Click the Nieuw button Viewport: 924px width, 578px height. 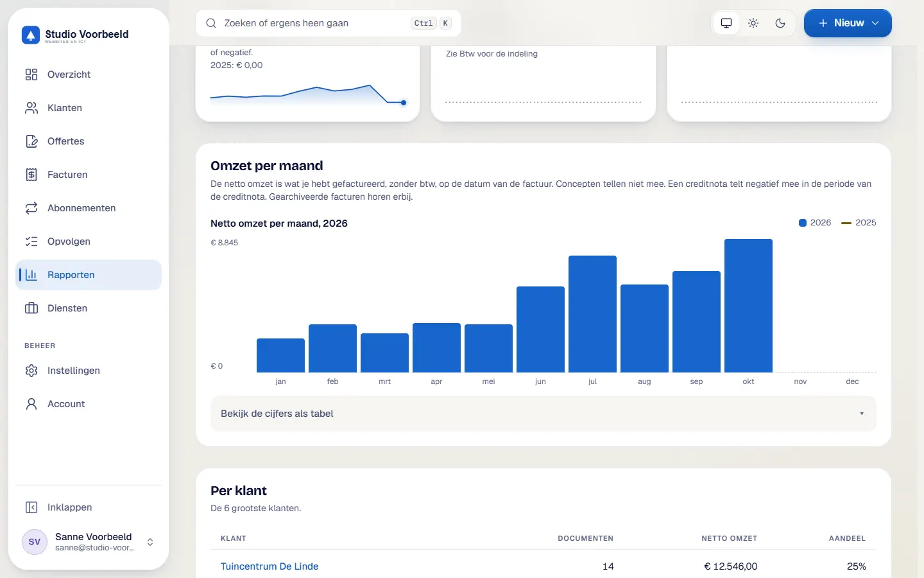click(848, 23)
